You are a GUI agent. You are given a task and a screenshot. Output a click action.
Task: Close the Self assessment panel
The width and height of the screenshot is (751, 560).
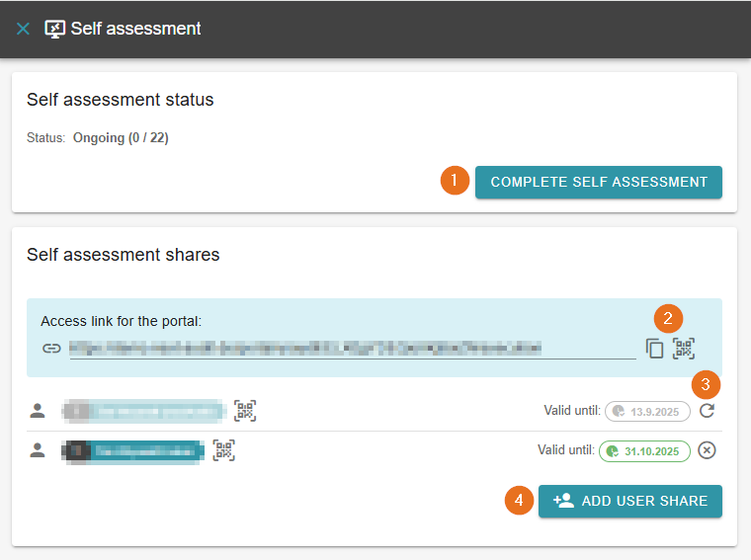[x=23, y=29]
